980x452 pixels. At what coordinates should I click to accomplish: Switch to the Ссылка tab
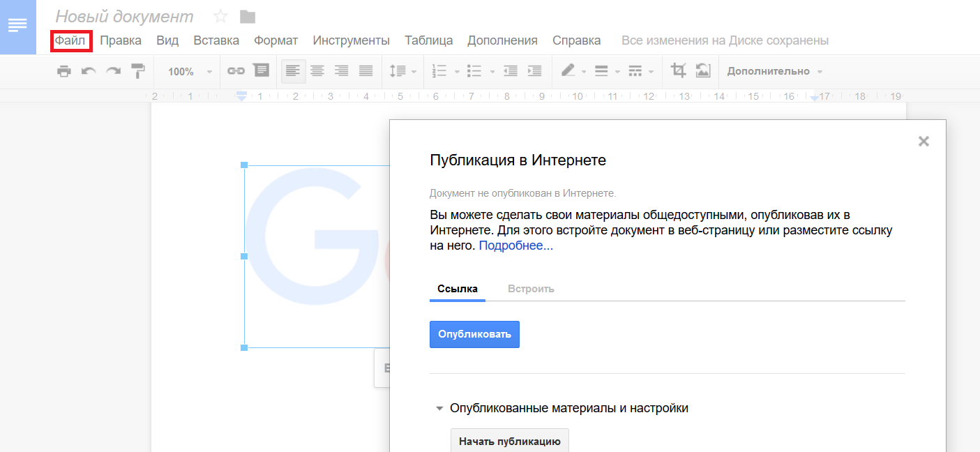pos(458,289)
